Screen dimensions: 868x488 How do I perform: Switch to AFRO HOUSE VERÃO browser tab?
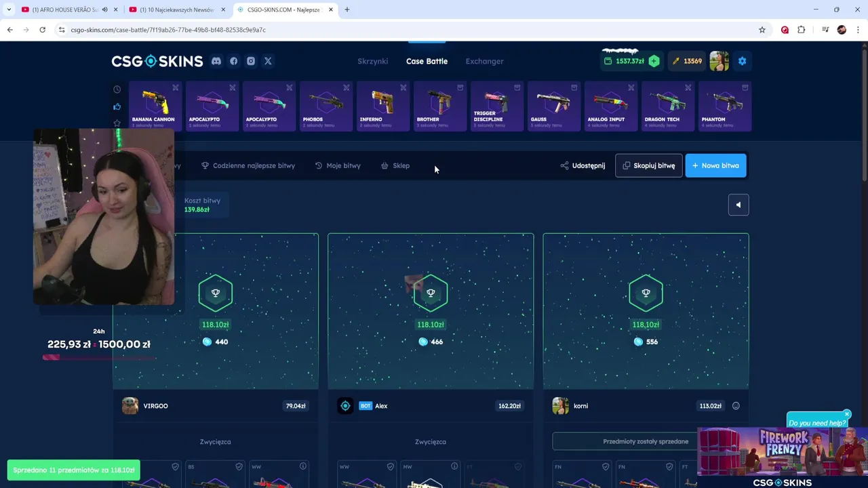(64, 9)
